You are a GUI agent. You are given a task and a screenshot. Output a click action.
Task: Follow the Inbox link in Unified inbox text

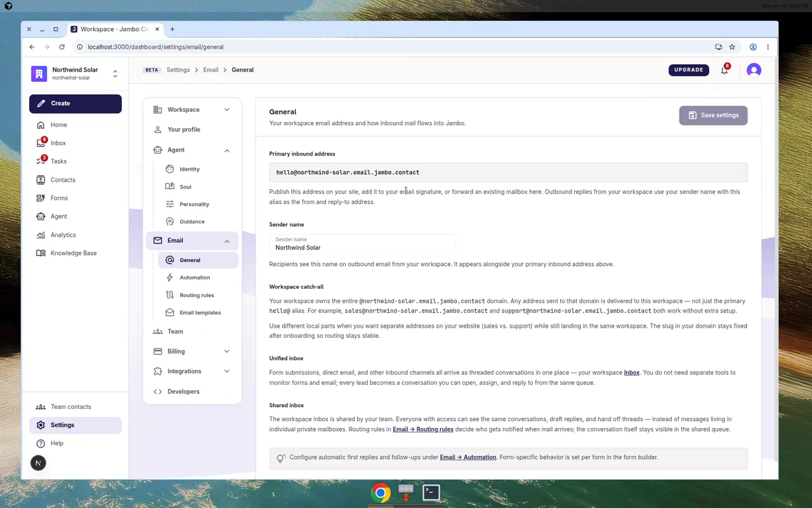pyautogui.click(x=632, y=373)
